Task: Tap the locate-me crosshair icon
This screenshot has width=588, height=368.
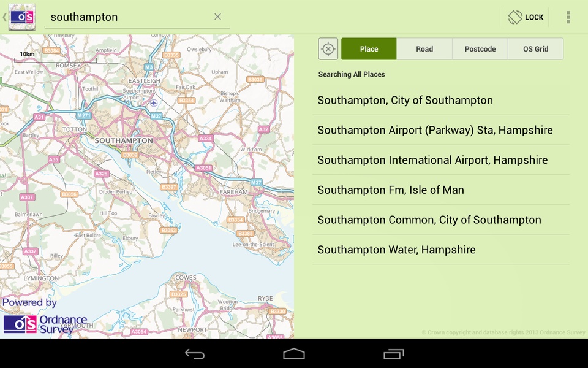Action: point(328,49)
